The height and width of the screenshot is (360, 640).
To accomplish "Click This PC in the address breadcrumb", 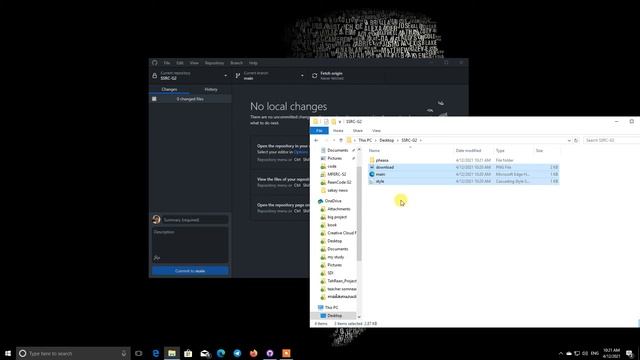I will tap(365, 140).
